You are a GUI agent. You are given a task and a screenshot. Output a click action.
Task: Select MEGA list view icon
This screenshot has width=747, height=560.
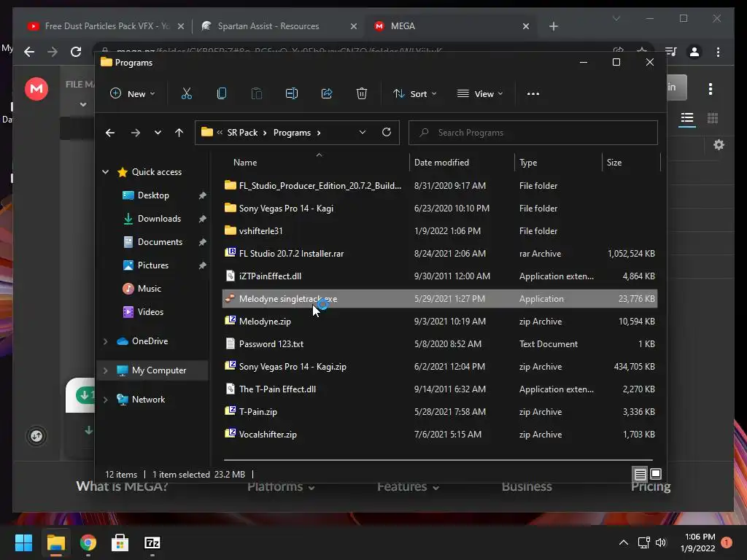687,118
